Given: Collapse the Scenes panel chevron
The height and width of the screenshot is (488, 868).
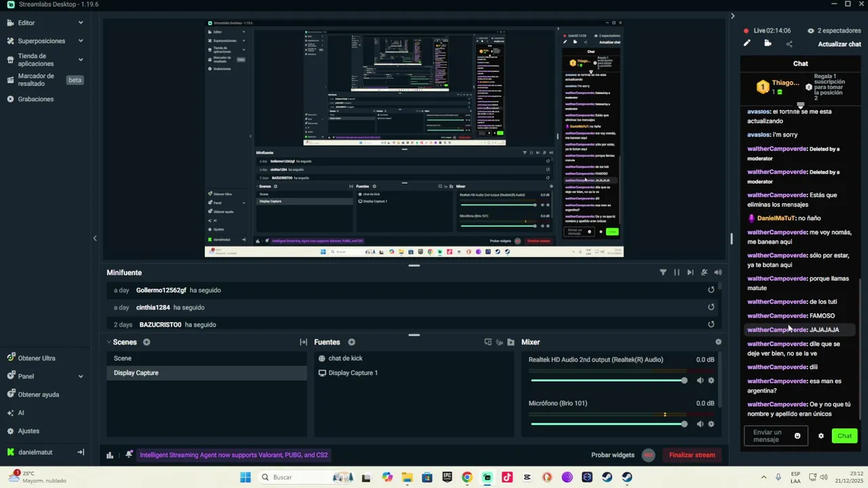Looking at the screenshot, I should pos(109,342).
